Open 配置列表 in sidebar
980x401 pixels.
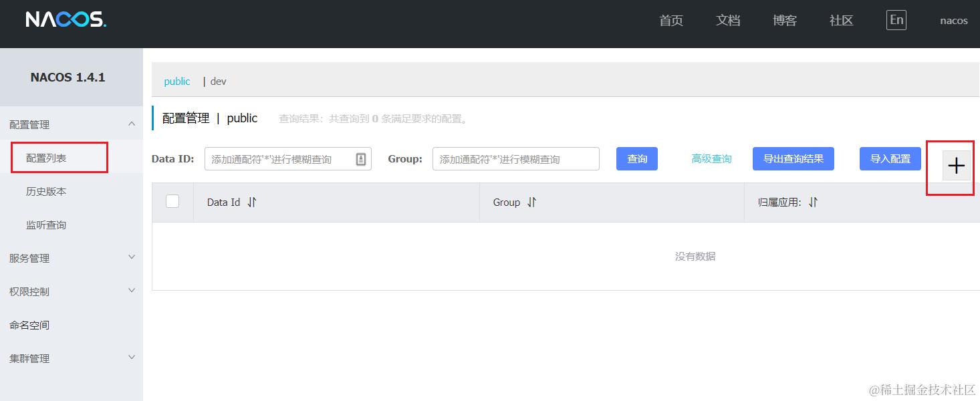click(x=46, y=158)
